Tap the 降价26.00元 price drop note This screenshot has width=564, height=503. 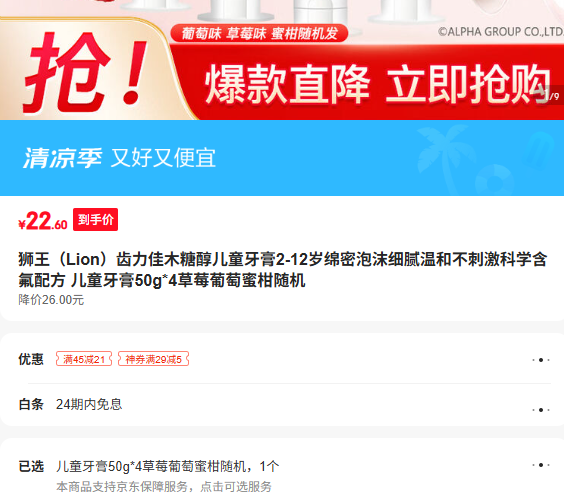51,300
